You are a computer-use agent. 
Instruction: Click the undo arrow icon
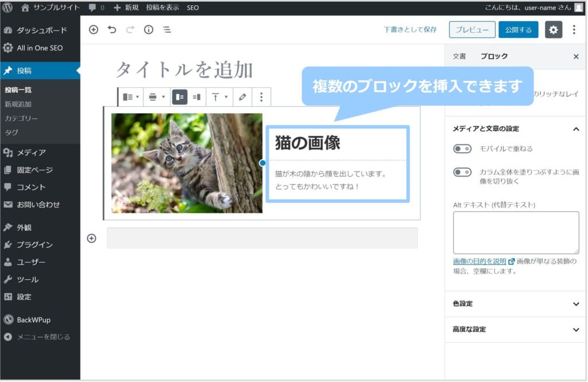[x=112, y=30]
